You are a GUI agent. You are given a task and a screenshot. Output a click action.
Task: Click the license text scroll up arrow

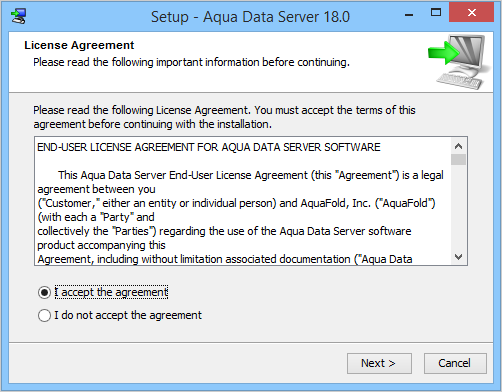458,146
